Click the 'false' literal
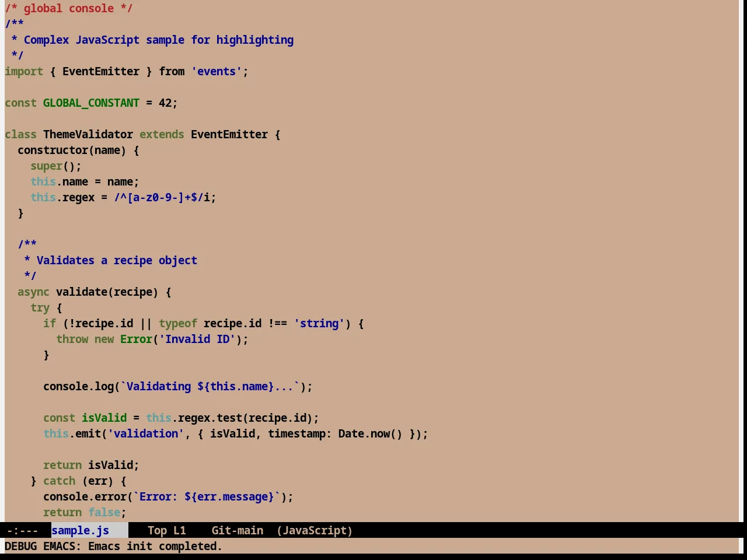The image size is (747, 560). pos(104,512)
